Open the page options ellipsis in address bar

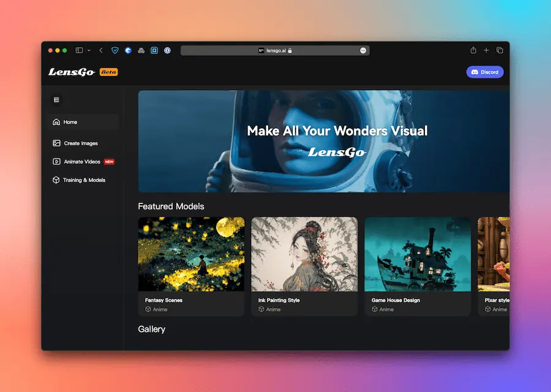[363, 51]
